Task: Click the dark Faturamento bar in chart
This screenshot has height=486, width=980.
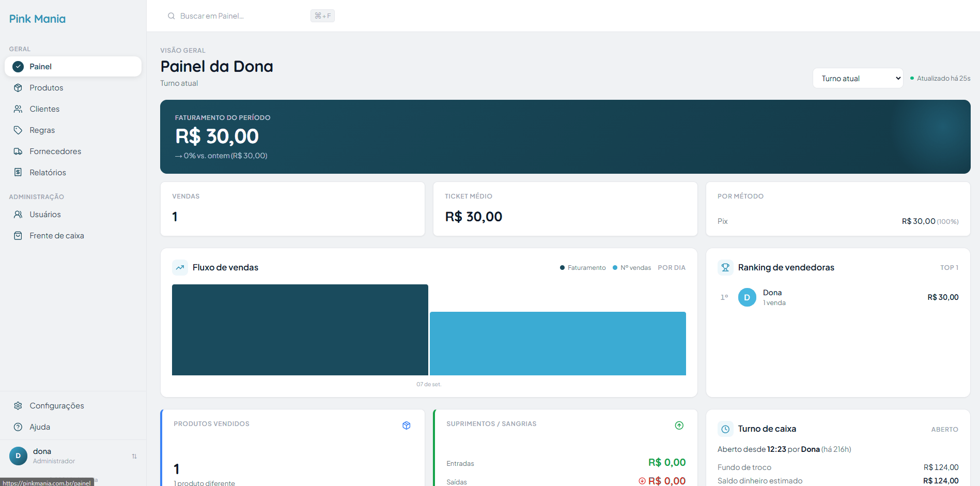Action: tap(300, 330)
